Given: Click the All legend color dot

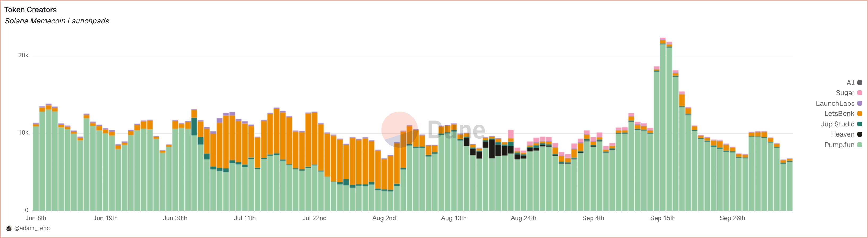Looking at the screenshot, I should coord(859,82).
